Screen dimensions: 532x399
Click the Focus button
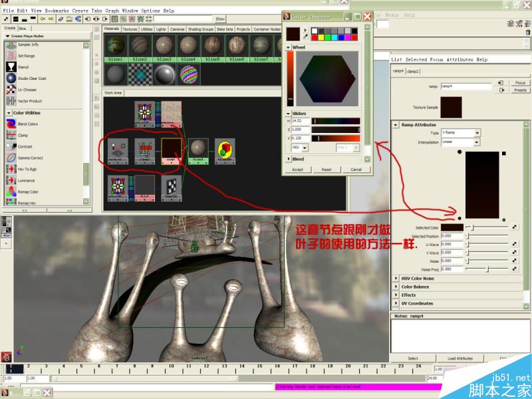[x=520, y=82]
